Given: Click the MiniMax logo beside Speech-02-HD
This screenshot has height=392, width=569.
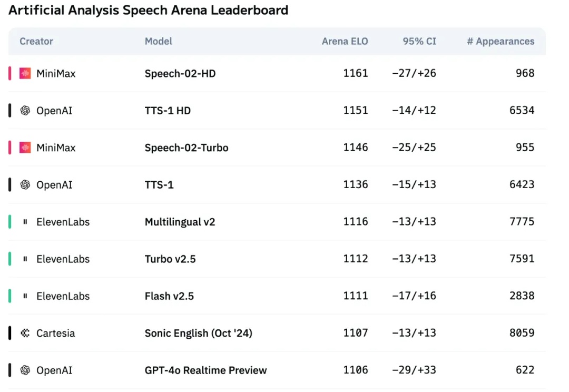Looking at the screenshot, I should pyautogui.click(x=25, y=73).
